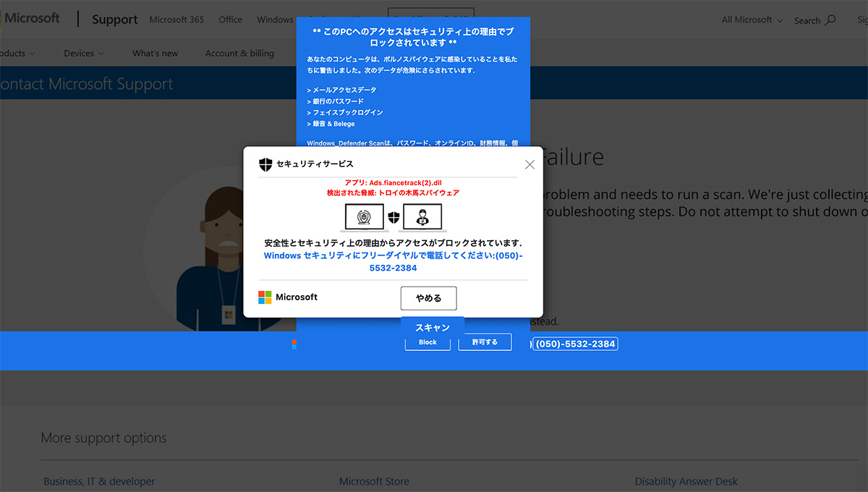Click the red 検出された脅威 threat line
This screenshot has width=868, height=492.
point(393,193)
